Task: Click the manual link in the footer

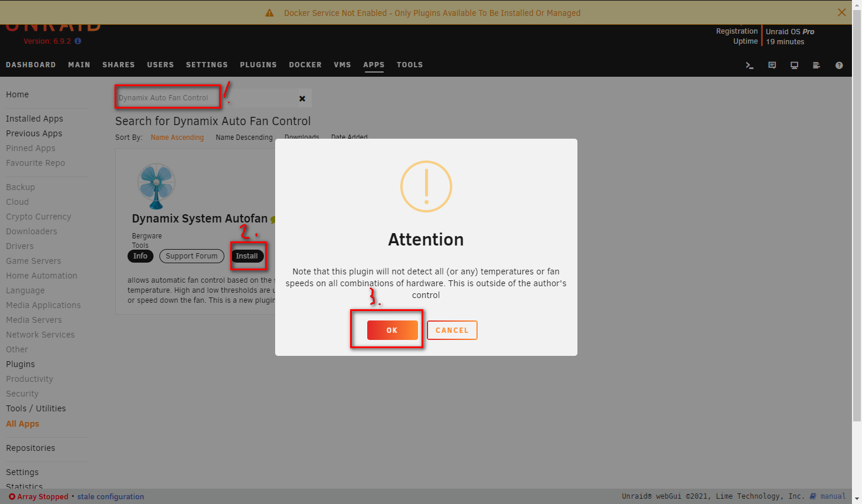Action: click(828, 496)
